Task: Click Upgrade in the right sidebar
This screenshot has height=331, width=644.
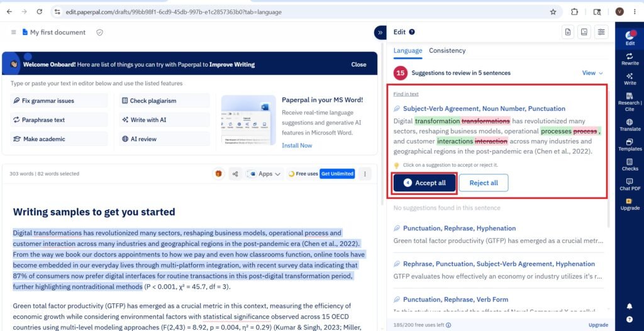Action: (x=630, y=204)
